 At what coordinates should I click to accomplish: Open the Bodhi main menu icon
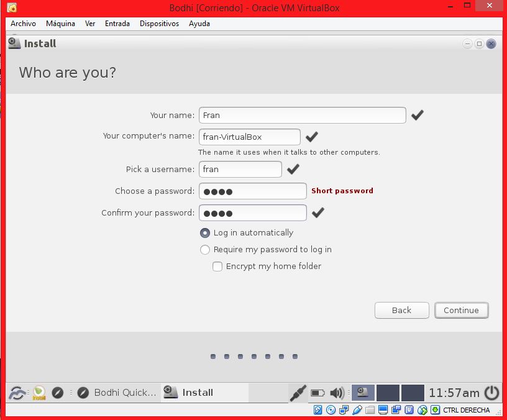tap(17, 393)
